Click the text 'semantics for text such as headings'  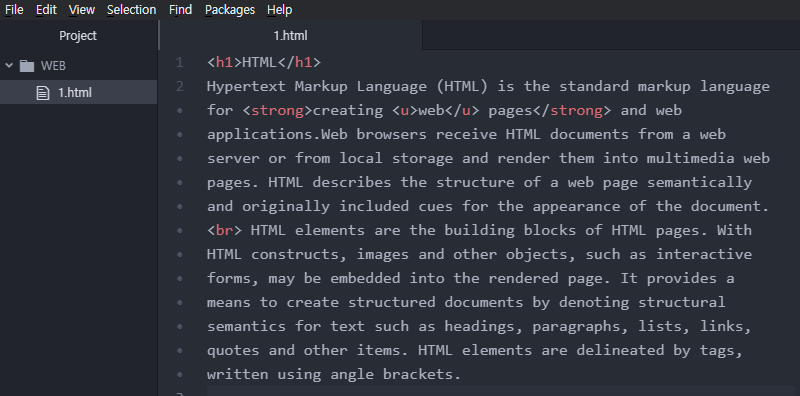click(x=365, y=326)
